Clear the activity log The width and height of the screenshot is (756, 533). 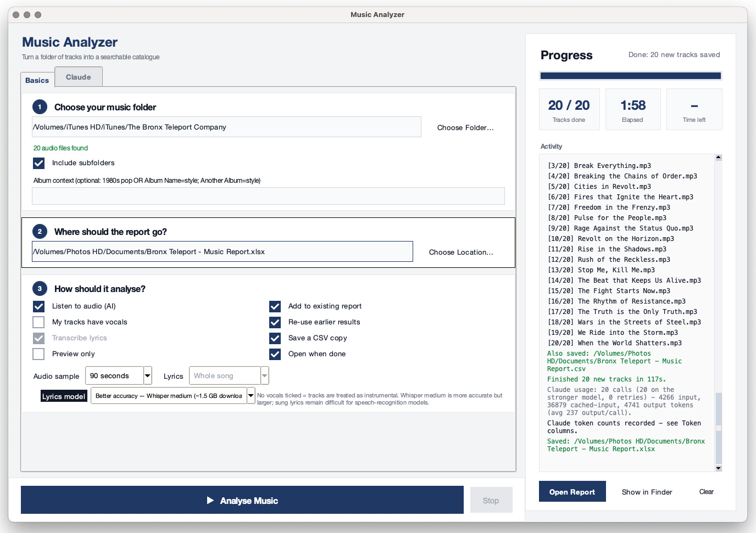coord(707,492)
